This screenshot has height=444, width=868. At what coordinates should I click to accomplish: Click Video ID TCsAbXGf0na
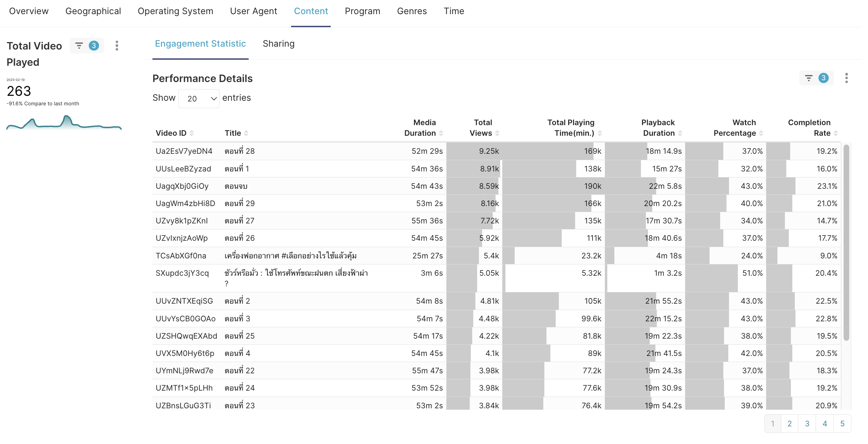[x=181, y=256]
